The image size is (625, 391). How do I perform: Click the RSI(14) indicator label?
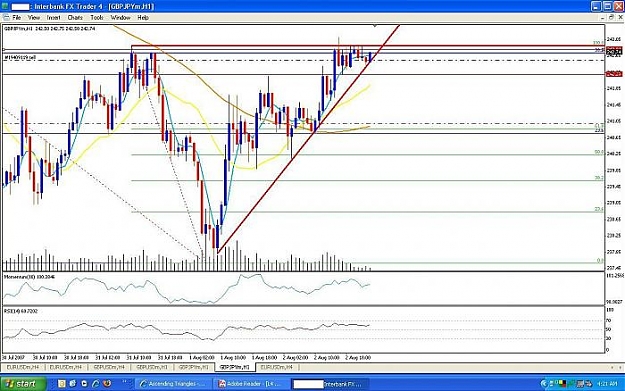pos(21,311)
